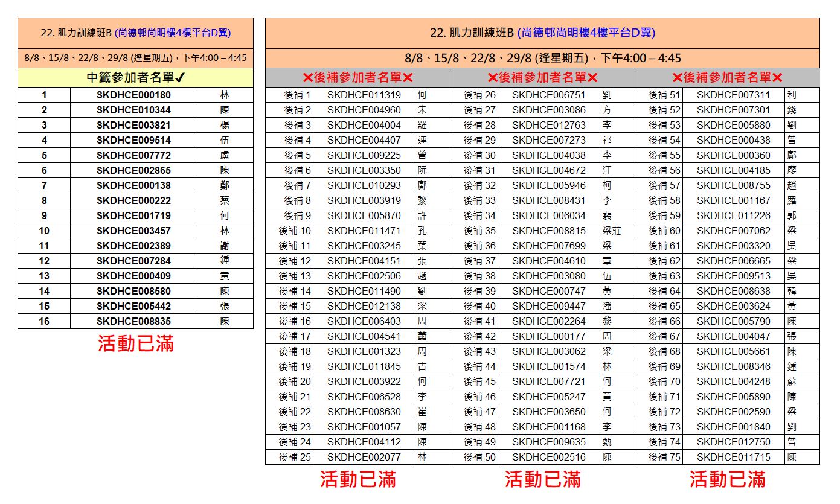Click the surname 梁莊 in the 後補 35 row
The height and width of the screenshot is (504, 840).
coord(611,231)
